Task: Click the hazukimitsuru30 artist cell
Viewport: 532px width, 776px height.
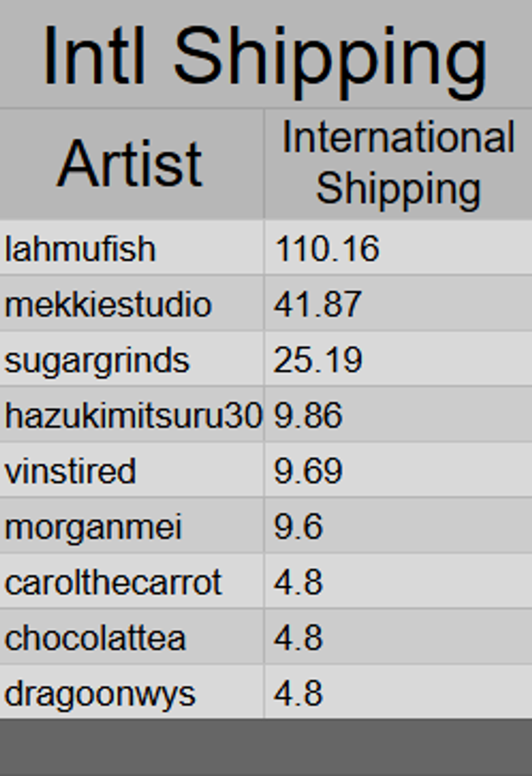Action: pos(132,415)
